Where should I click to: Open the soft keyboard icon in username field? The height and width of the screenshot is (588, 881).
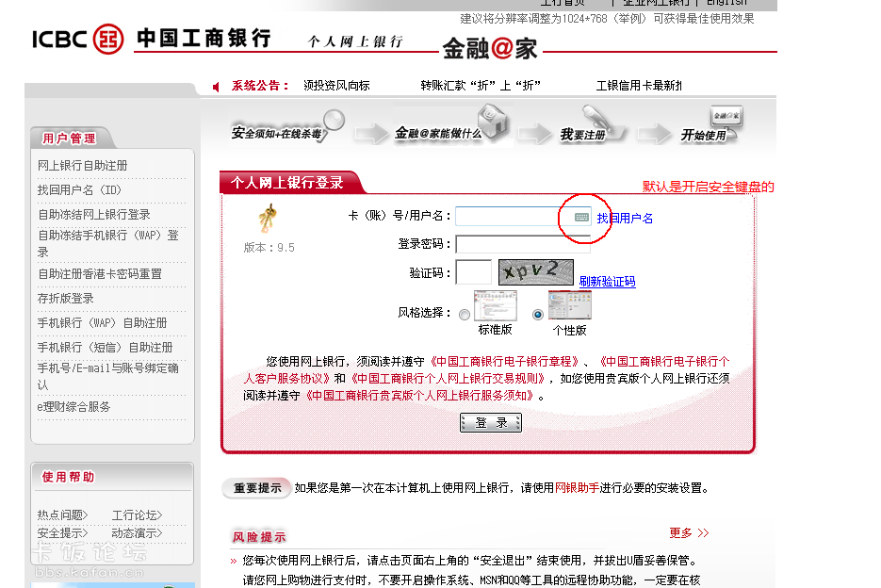581,217
